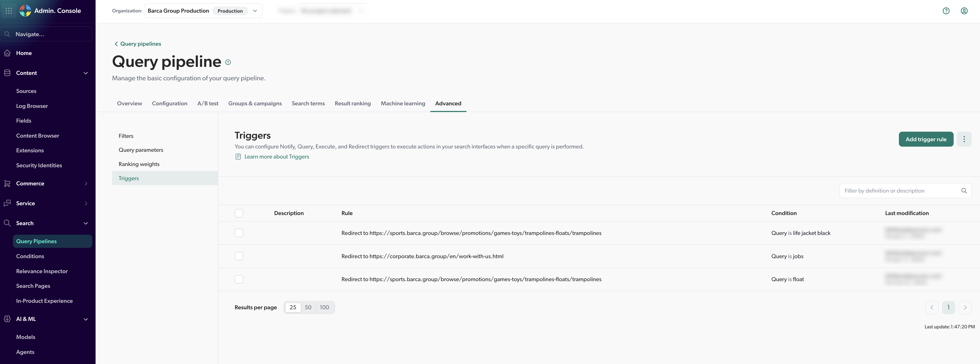Select 25 results per page
This screenshot has width=980, height=364.
(x=293, y=307)
